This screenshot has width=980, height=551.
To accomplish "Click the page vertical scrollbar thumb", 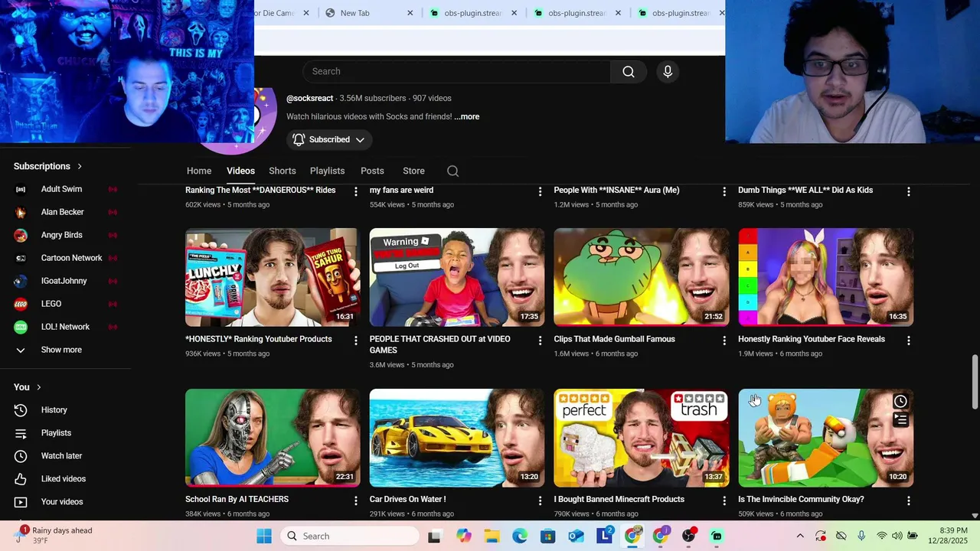I will pos(975,381).
